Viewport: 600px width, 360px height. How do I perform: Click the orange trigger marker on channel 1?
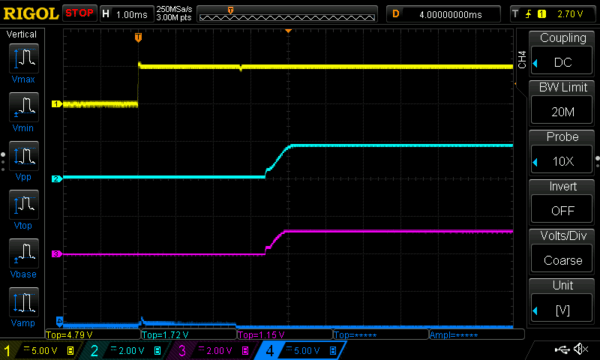pos(139,37)
